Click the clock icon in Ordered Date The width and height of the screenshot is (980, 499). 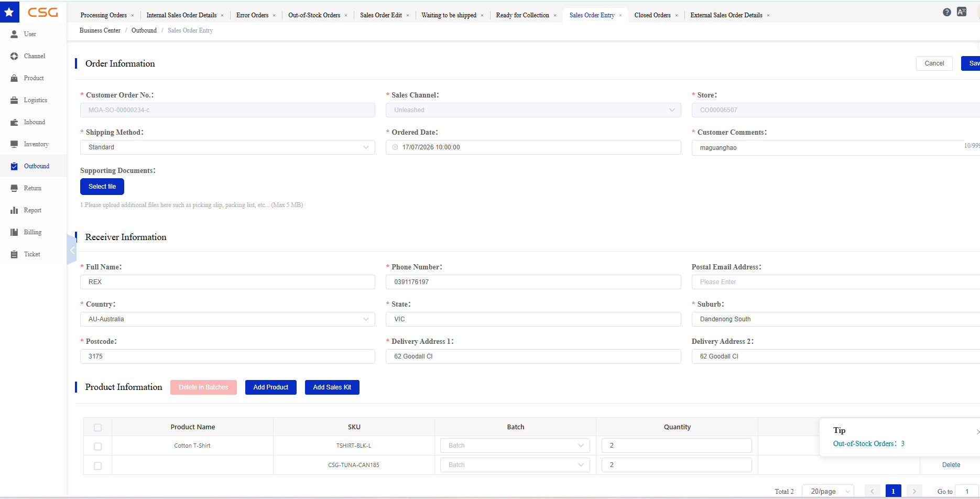pos(395,147)
